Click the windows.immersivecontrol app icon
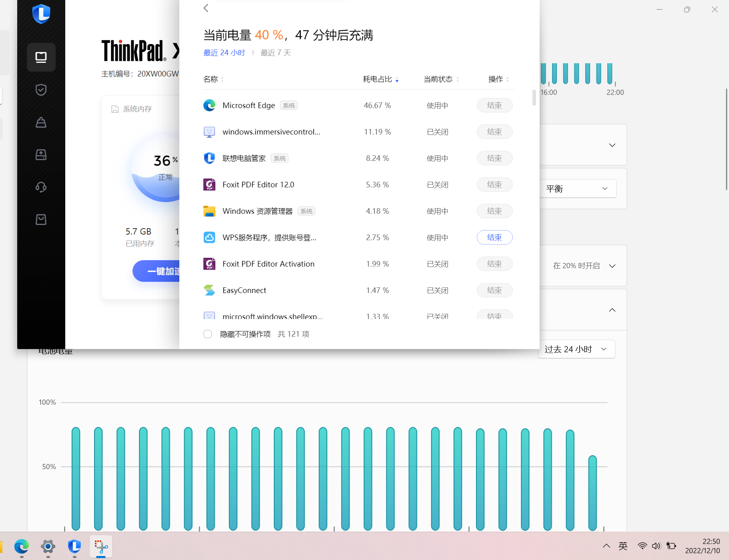 pyautogui.click(x=209, y=132)
